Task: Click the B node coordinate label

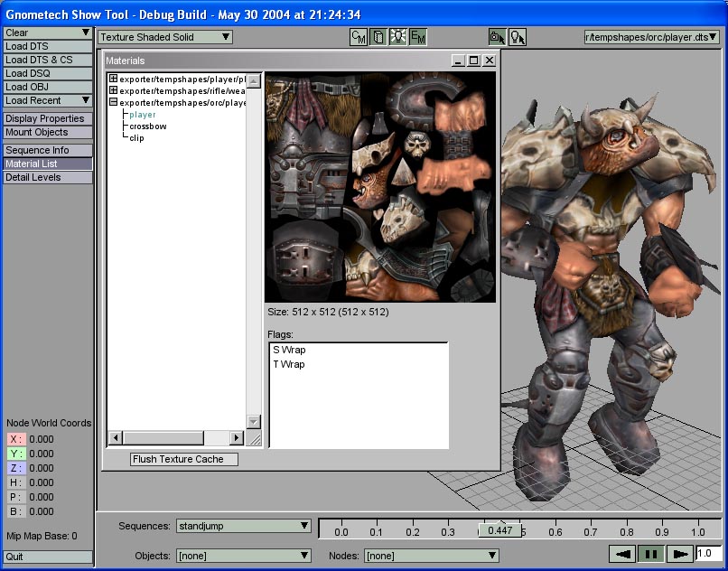Action: click(16, 511)
